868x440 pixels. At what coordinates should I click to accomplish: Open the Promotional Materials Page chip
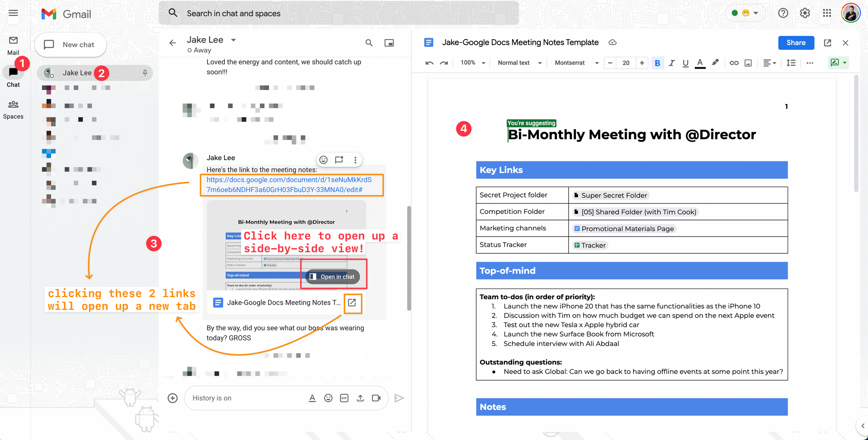pos(624,229)
